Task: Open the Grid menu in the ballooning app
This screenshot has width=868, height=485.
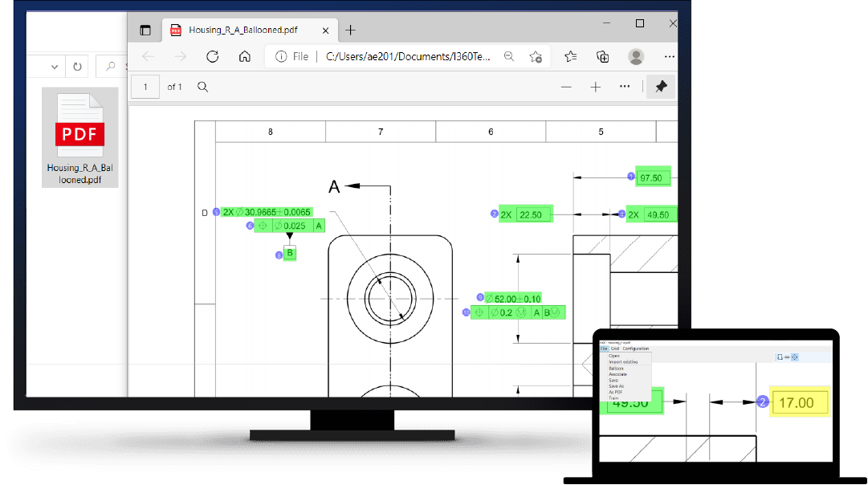Action: 615,348
